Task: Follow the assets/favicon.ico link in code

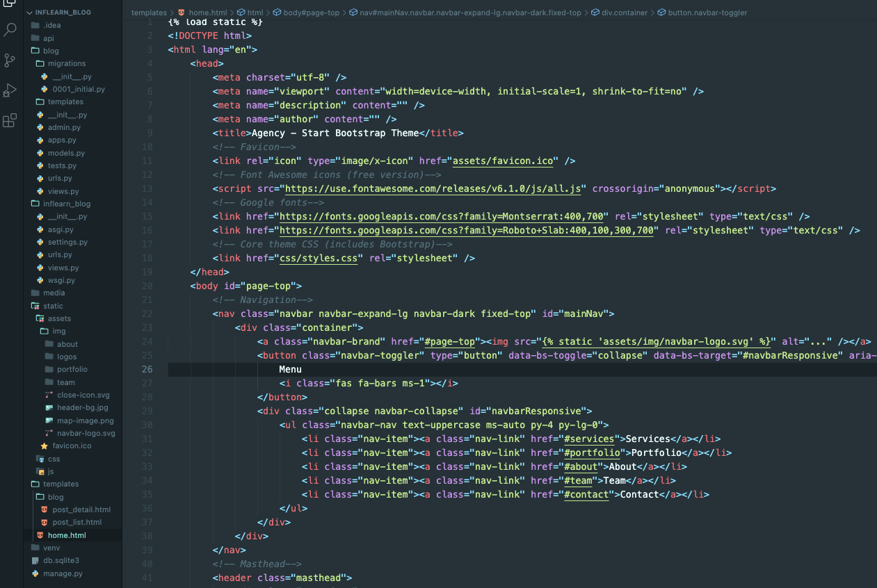Action: click(x=504, y=161)
